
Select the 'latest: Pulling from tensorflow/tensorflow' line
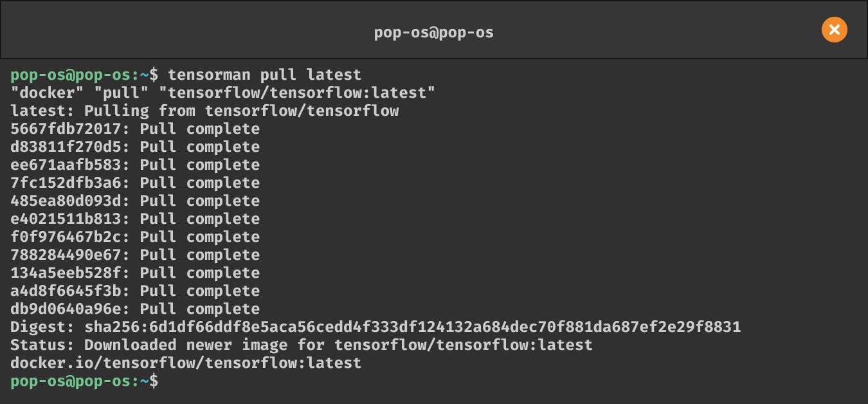204,111
